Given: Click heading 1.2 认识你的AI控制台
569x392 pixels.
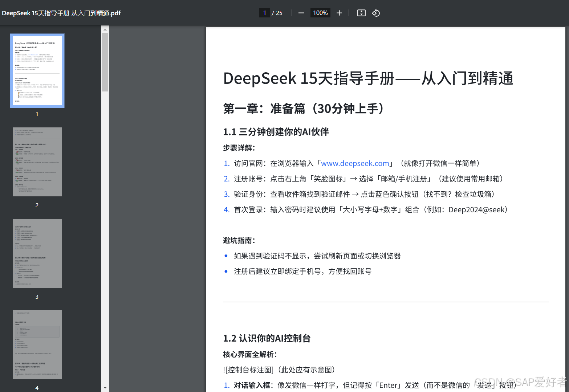Looking at the screenshot, I should click(267, 338).
